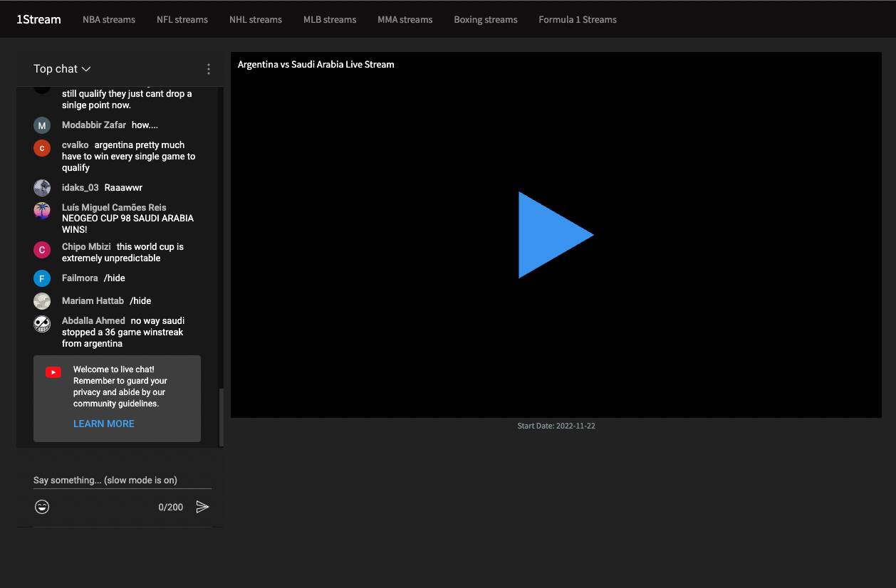Click the LEARN MORE link
The image size is (896, 588).
[x=103, y=424]
